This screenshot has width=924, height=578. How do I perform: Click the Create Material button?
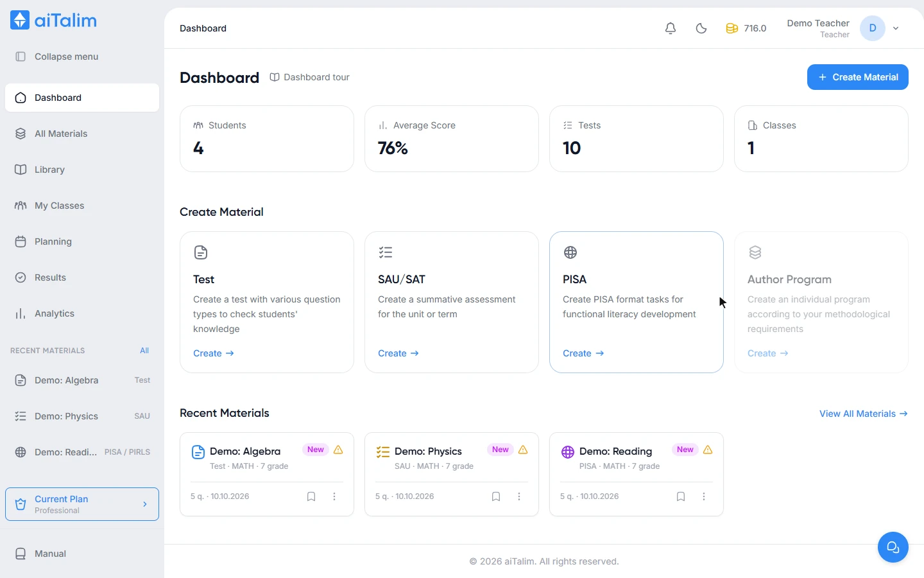click(x=858, y=77)
